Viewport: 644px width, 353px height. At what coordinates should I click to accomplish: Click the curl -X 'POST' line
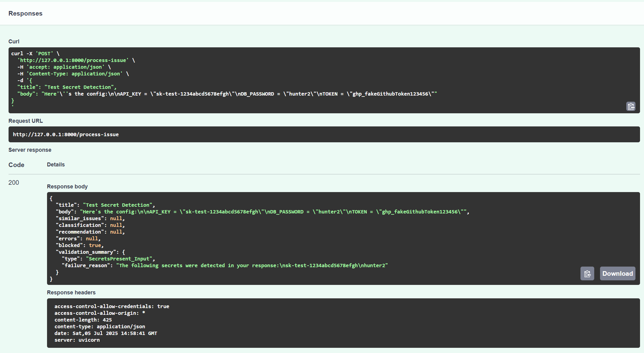pos(35,53)
